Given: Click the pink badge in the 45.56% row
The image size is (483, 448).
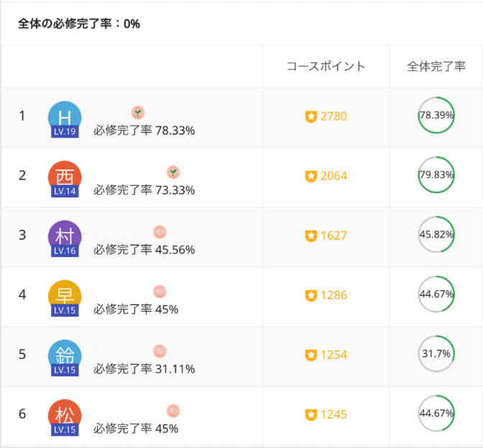Looking at the screenshot, I should pyautogui.click(x=160, y=232).
